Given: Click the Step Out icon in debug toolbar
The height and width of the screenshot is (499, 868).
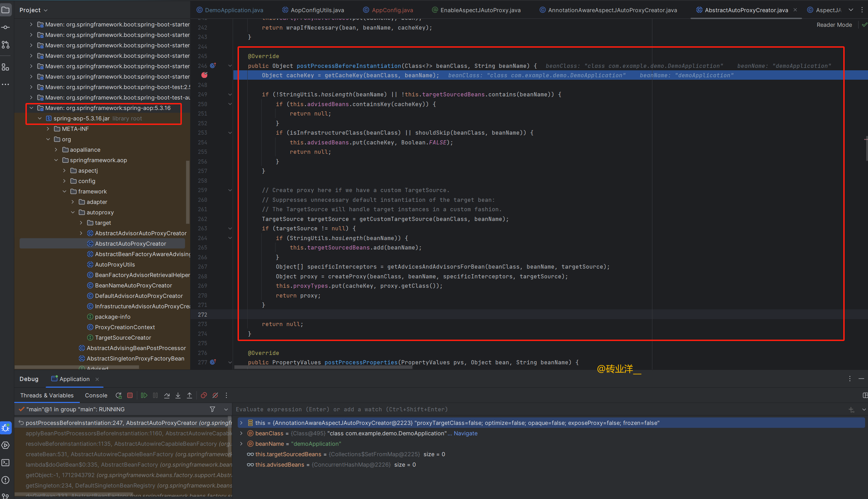Looking at the screenshot, I should tap(189, 395).
